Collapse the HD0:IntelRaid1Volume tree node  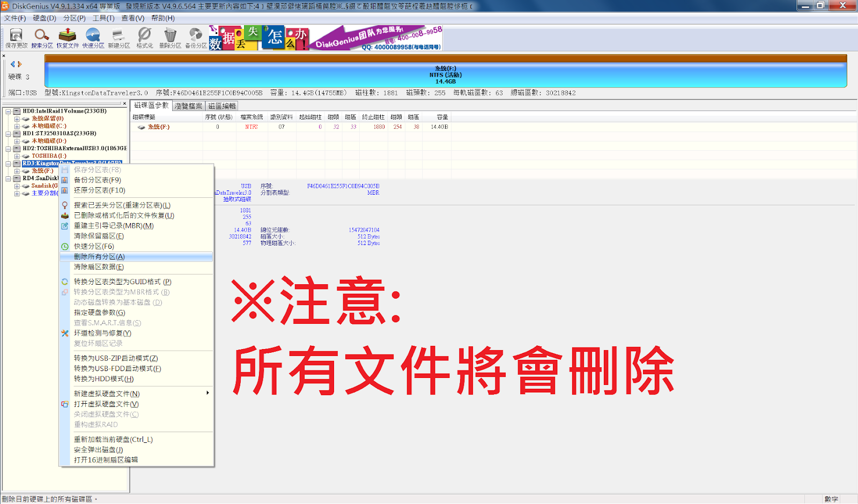click(x=9, y=112)
